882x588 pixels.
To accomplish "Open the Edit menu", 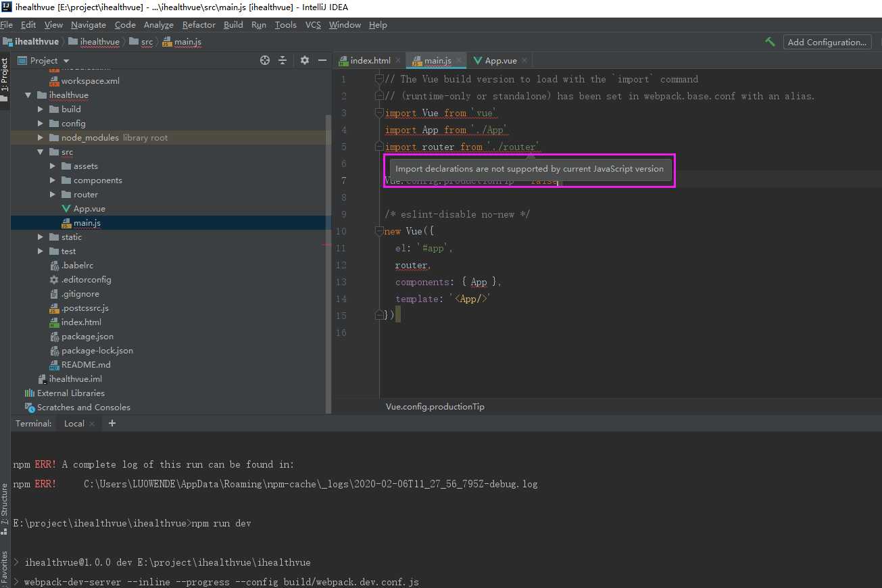I will click(x=28, y=25).
